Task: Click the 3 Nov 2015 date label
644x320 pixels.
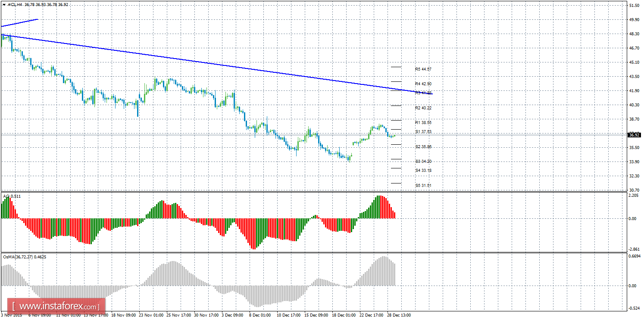Action: point(11,315)
